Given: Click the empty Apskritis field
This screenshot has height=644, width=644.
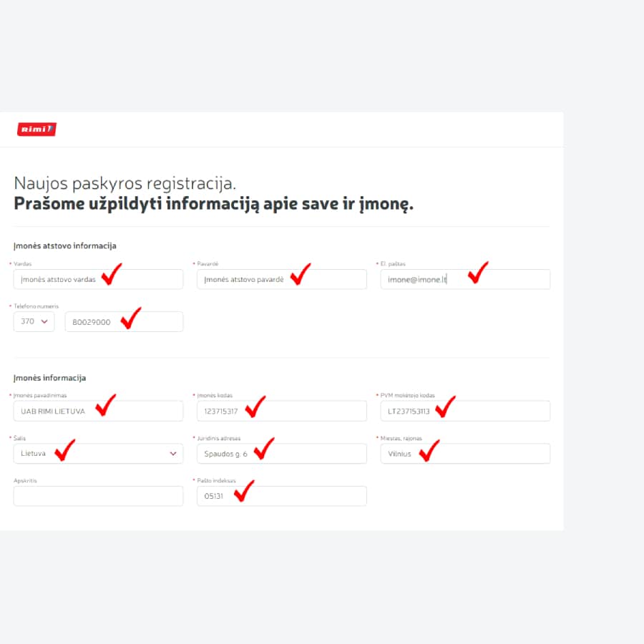Looking at the screenshot, I should click(x=98, y=497).
